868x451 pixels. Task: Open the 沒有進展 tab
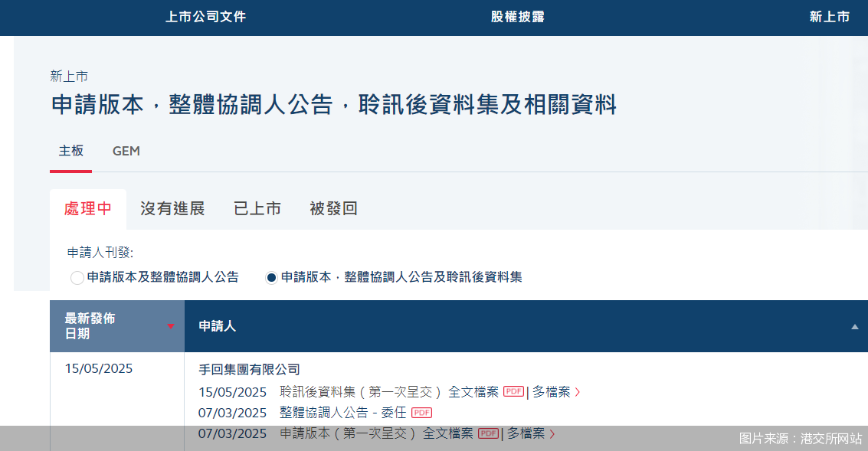pos(172,208)
